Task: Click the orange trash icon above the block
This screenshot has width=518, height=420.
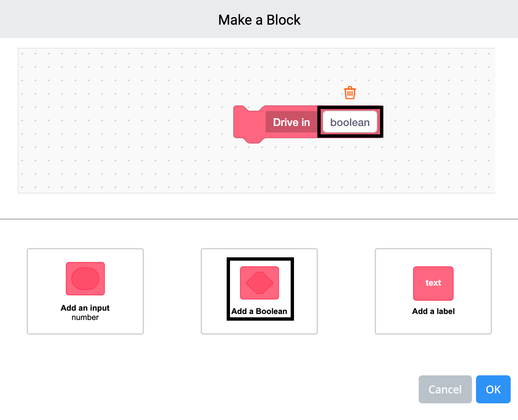Action: 350,93
